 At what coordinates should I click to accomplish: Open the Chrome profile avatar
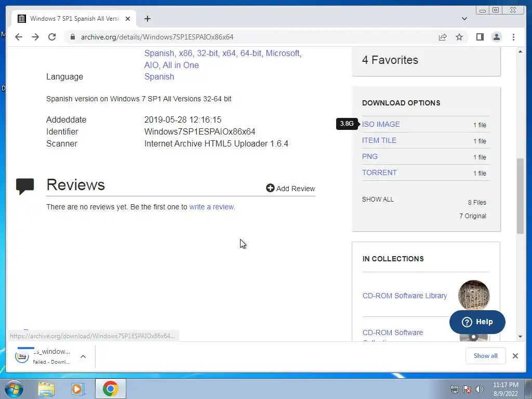(x=496, y=37)
